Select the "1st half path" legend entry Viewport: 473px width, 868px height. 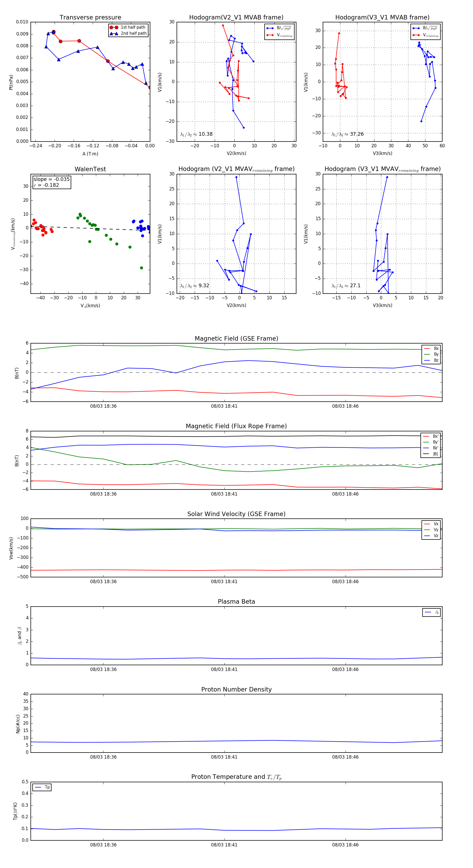point(128,27)
